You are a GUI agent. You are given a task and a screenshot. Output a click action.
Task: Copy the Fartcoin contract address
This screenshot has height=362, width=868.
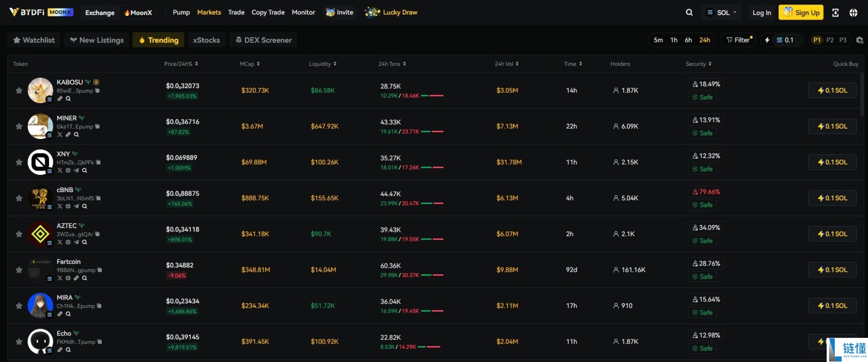coord(100,270)
